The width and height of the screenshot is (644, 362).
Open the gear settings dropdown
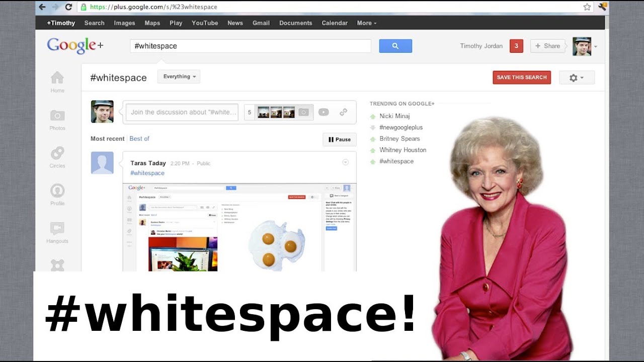point(577,77)
